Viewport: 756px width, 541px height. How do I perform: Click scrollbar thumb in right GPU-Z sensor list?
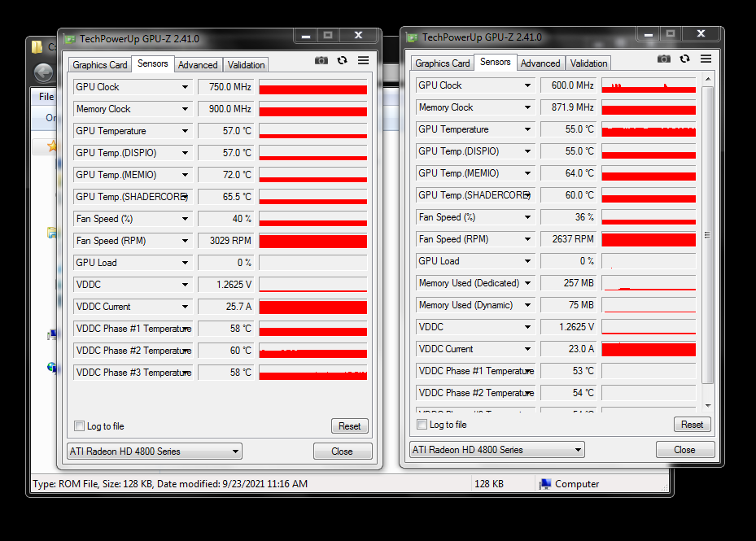click(708, 235)
